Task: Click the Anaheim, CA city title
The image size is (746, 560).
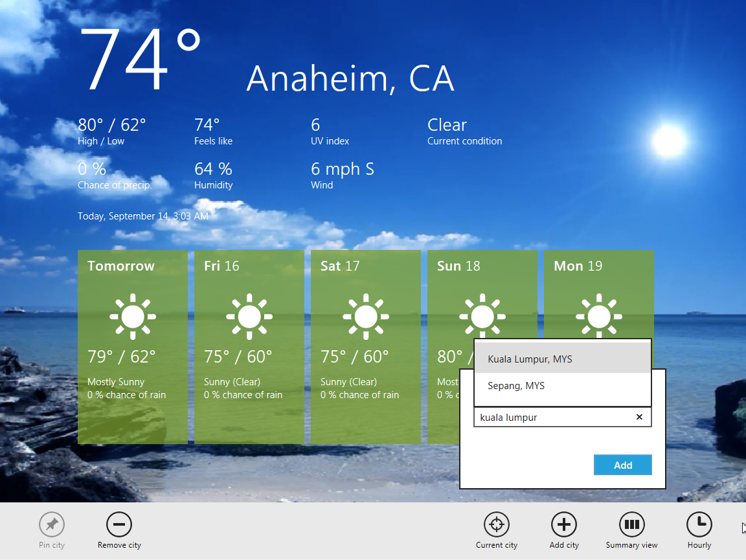Action: 350,78
